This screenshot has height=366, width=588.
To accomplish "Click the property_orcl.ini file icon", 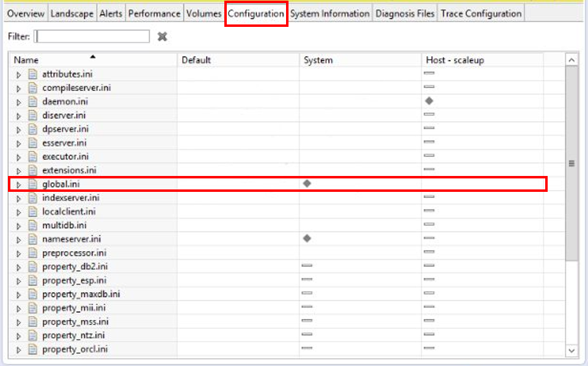I will [33, 350].
